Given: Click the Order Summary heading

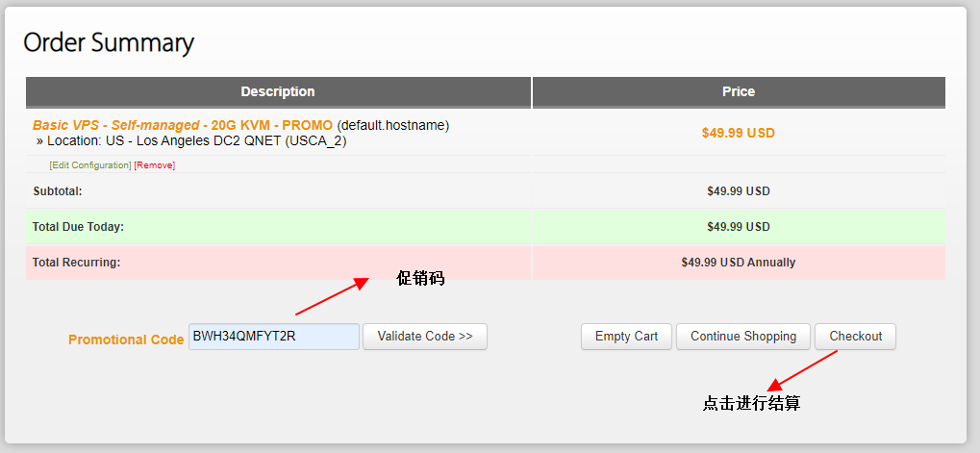Looking at the screenshot, I should [109, 43].
